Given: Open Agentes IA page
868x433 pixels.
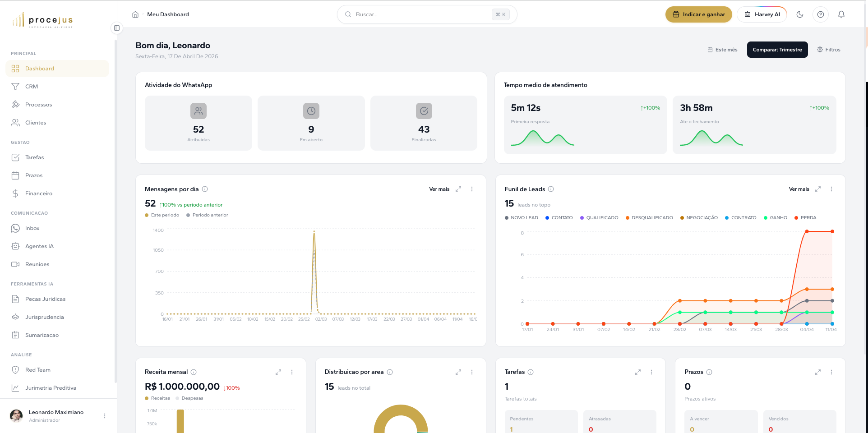Looking at the screenshot, I should click(57, 246).
